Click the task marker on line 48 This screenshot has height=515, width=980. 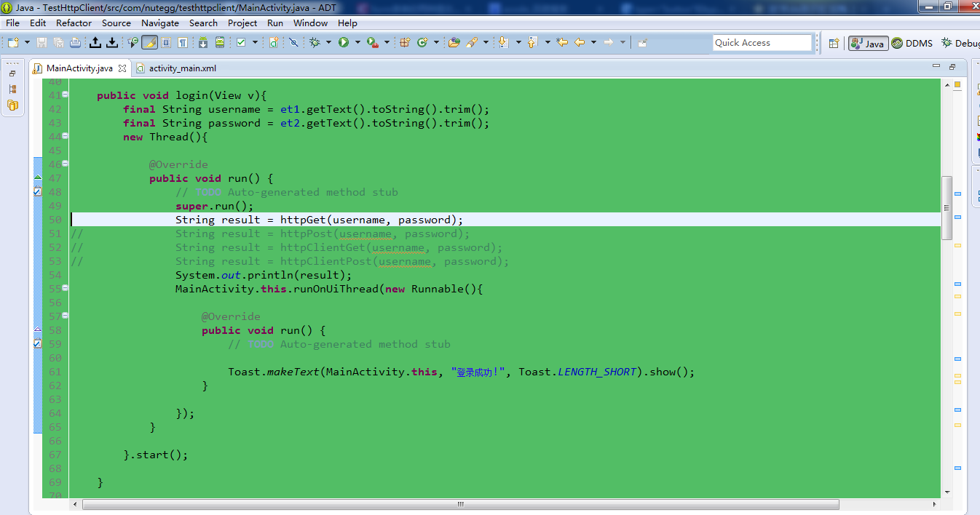click(x=38, y=192)
